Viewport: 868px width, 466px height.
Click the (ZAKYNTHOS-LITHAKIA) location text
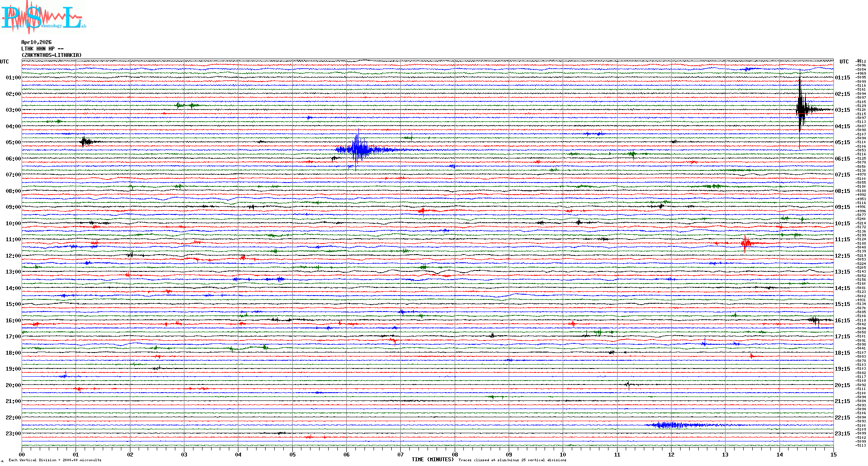click(x=51, y=55)
